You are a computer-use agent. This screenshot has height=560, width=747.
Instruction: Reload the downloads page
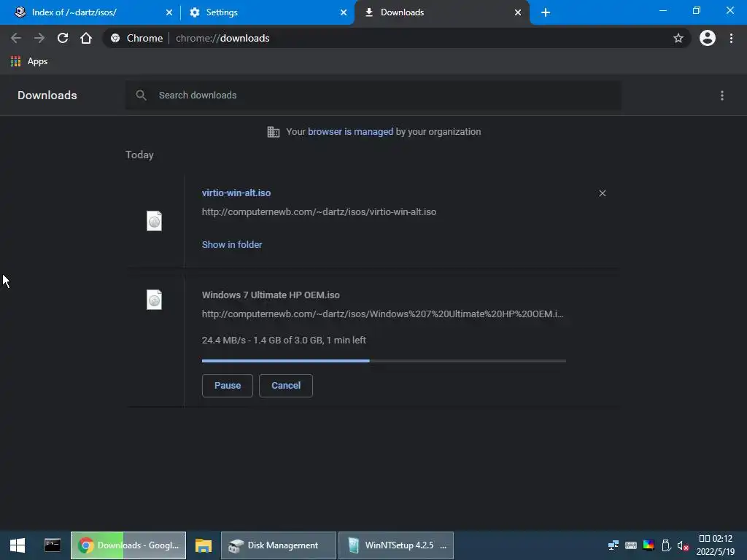click(63, 38)
